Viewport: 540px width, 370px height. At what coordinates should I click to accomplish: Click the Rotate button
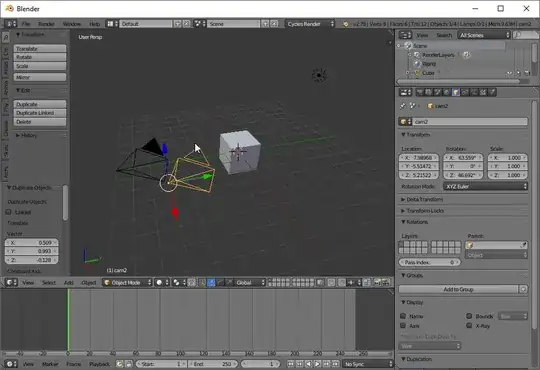40,57
